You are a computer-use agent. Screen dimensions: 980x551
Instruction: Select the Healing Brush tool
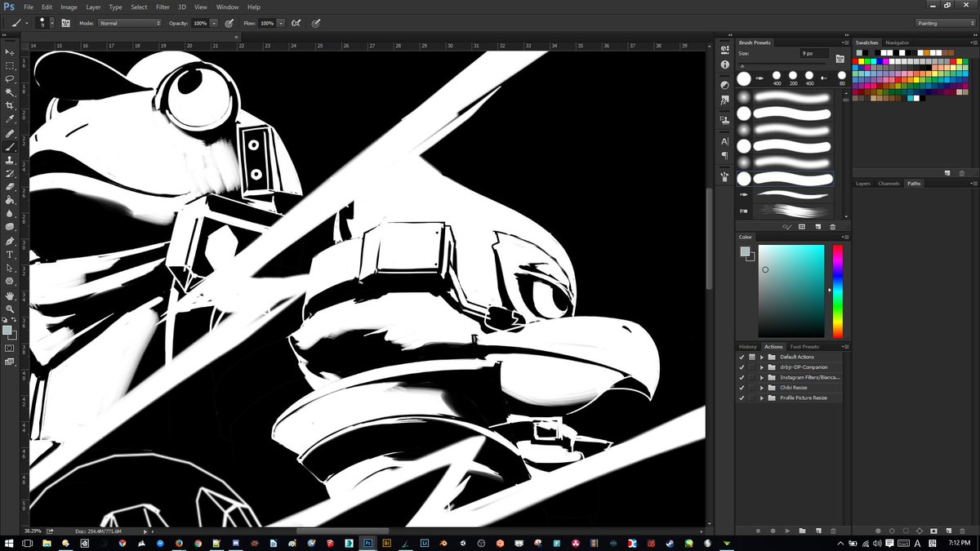(x=10, y=134)
